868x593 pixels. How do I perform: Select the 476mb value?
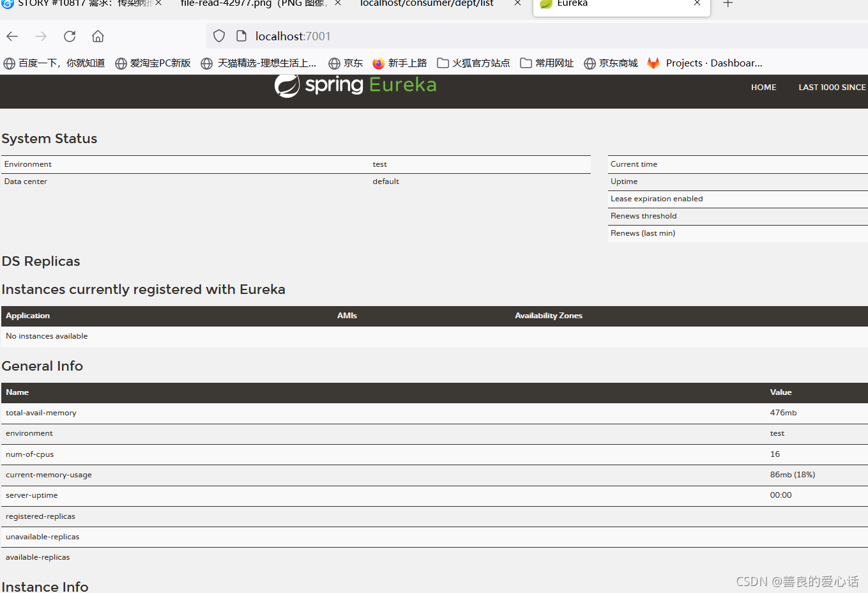pos(783,413)
